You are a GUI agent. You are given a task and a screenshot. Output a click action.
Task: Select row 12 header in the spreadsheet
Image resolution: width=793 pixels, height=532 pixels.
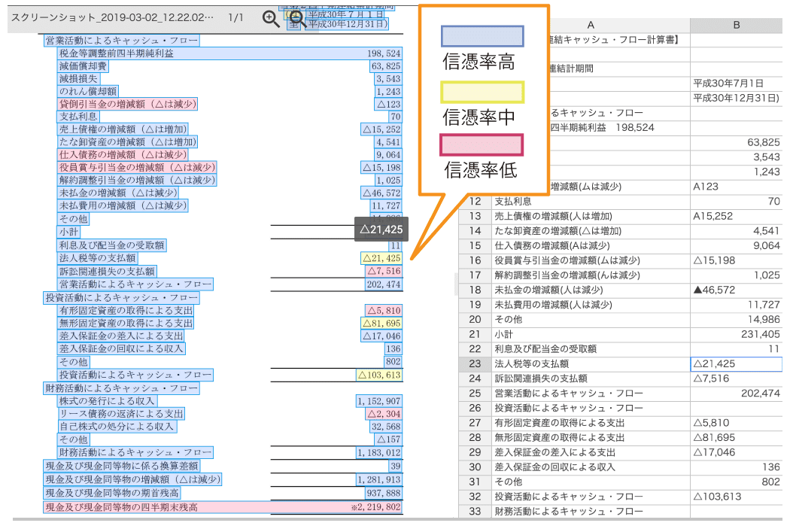click(x=475, y=201)
